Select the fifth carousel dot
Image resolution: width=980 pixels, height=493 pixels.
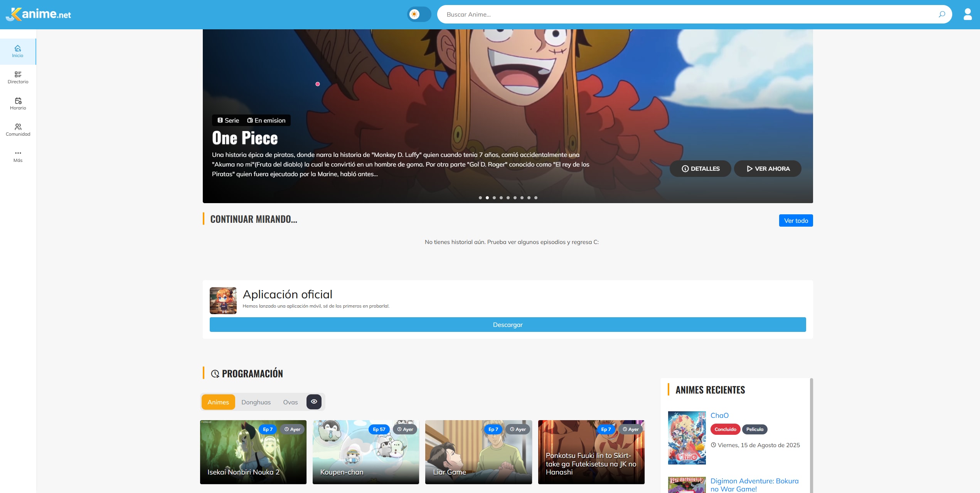pos(508,198)
